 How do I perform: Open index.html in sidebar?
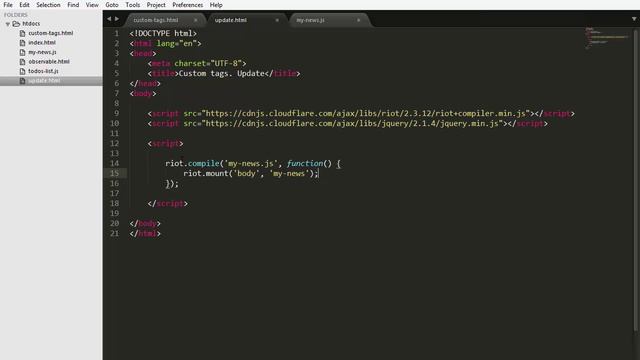coord(42,42)
